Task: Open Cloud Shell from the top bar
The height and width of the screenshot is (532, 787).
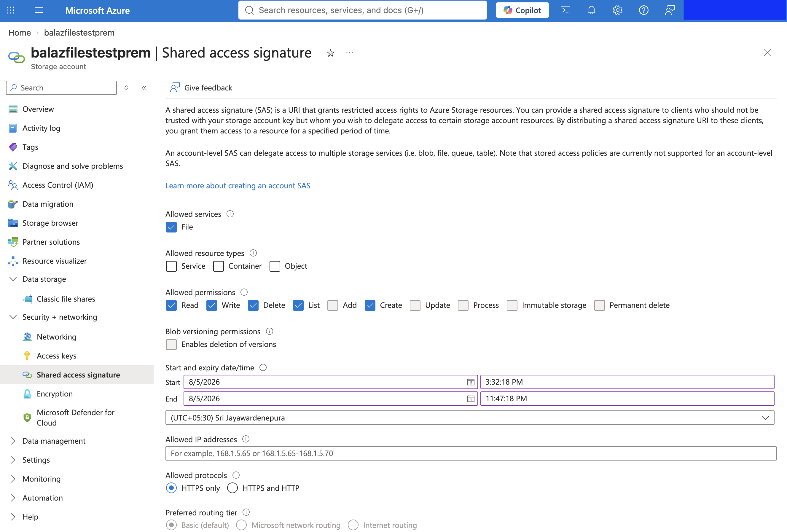Action: pyautogui.click(x=565, y=10)
